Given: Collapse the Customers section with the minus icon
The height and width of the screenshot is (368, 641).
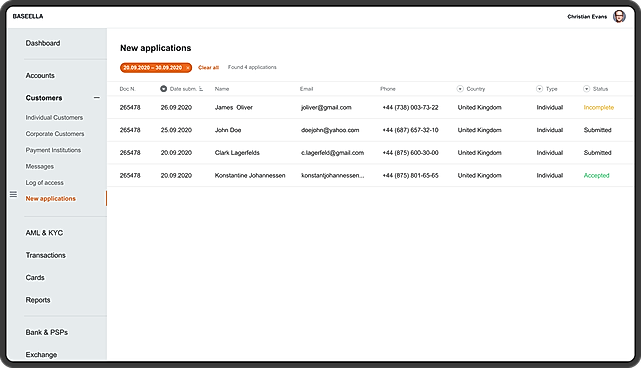Looking at the screenshot, I should (96, 98).
